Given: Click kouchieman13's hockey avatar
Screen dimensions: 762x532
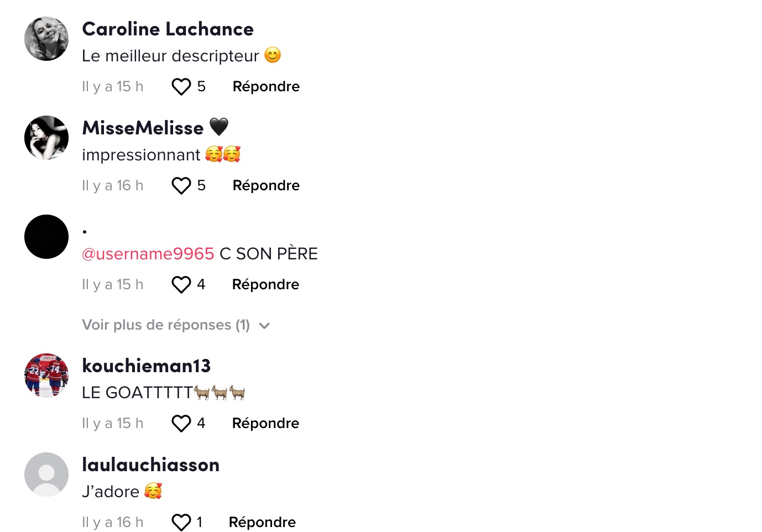Looking at the screenshot, I should (x=46, y=375).
